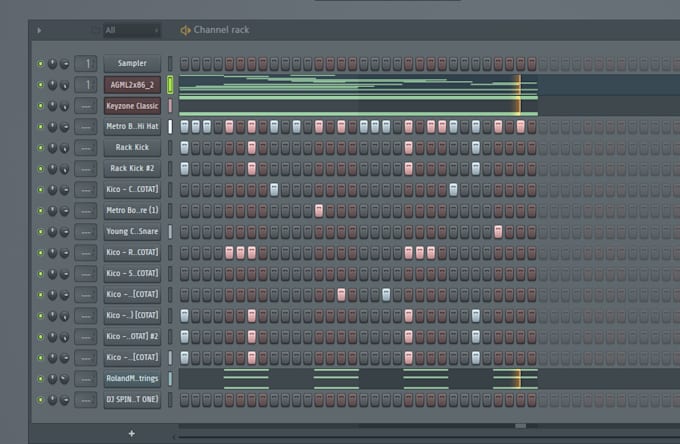
Task: Select the RolandM strings channel button
Action: point(132,379)
